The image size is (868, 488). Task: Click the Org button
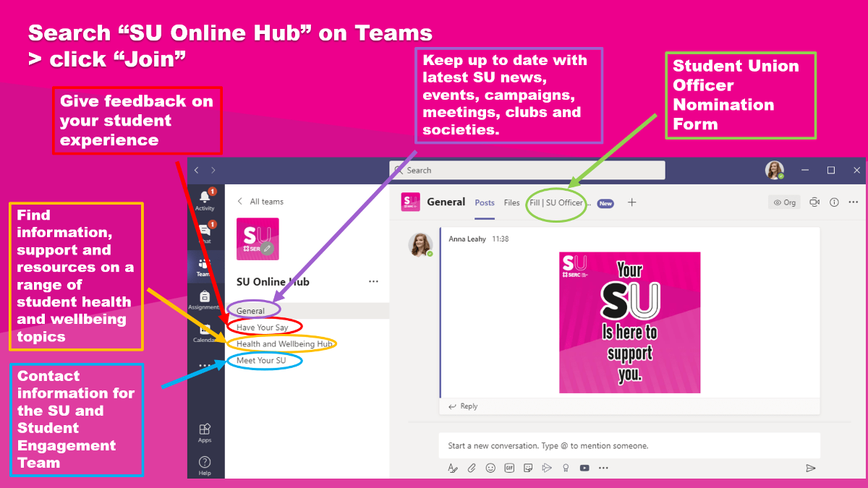click(x=784, y=202)
